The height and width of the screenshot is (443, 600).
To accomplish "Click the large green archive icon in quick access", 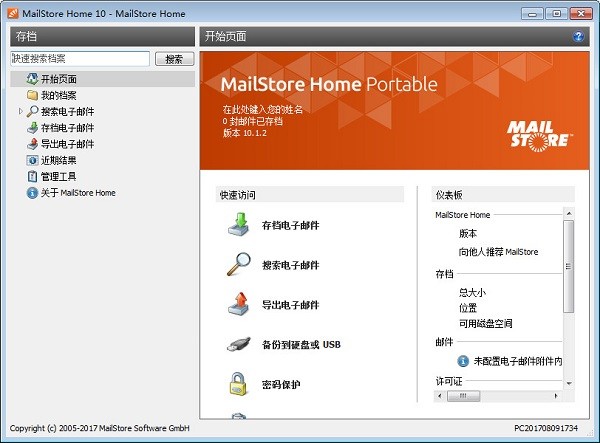I will pos(239,225).
